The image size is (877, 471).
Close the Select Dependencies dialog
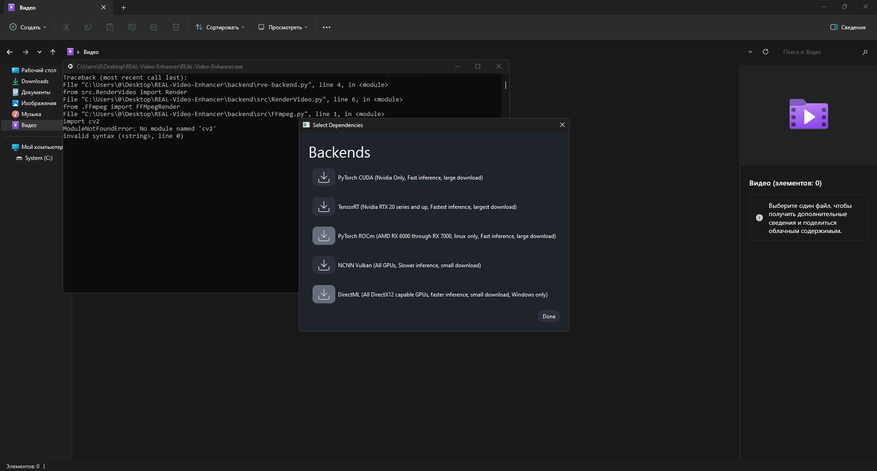pyautogui.click(x=562, y=125)
